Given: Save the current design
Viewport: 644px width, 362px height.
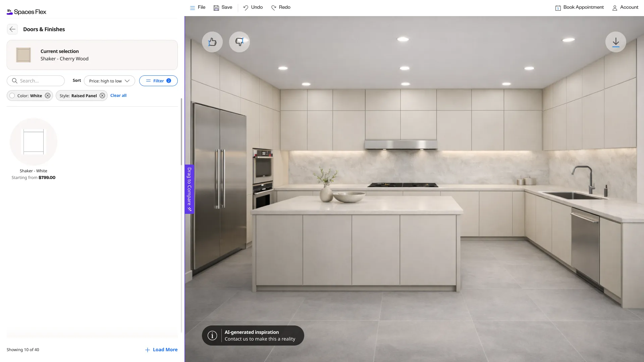Looking at the screenshot, I should pos(223,7).
